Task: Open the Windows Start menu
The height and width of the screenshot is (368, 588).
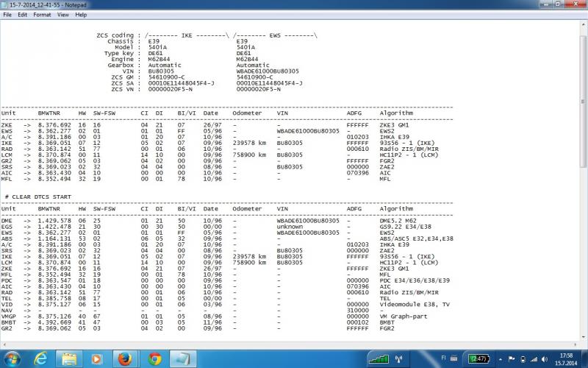Action: [x=11, y=359]
